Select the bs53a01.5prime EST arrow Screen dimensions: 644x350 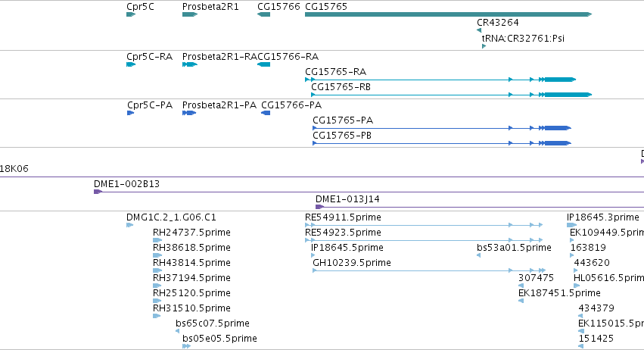click(479, 255)
